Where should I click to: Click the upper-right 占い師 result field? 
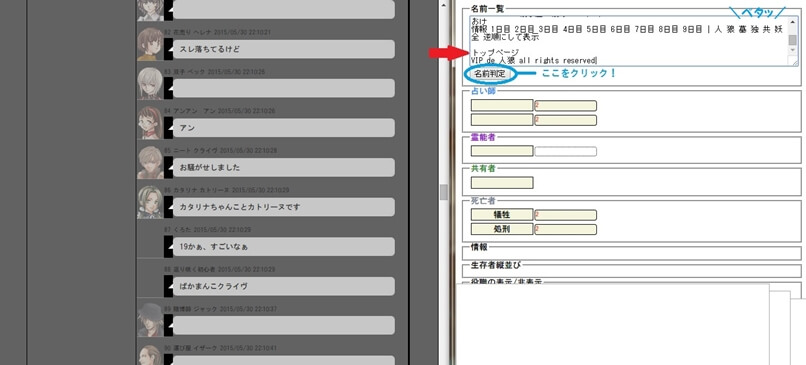tap(565, 106)
